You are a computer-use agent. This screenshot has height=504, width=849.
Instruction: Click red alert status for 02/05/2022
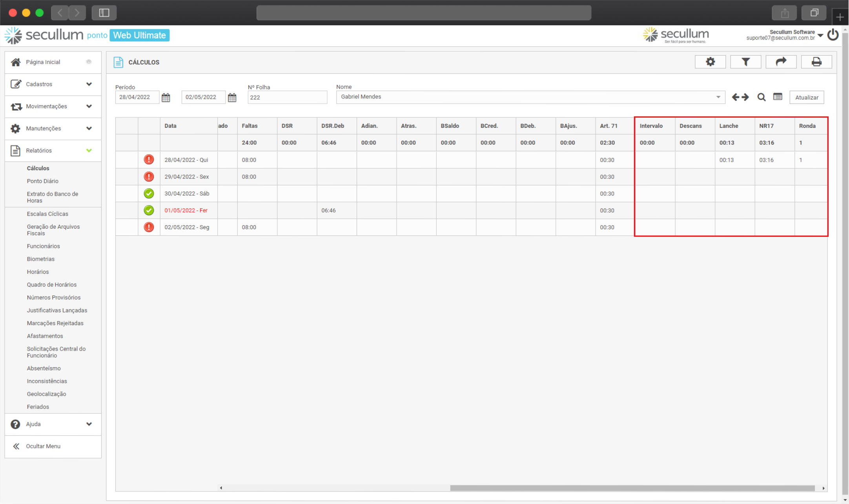[149, 227]
